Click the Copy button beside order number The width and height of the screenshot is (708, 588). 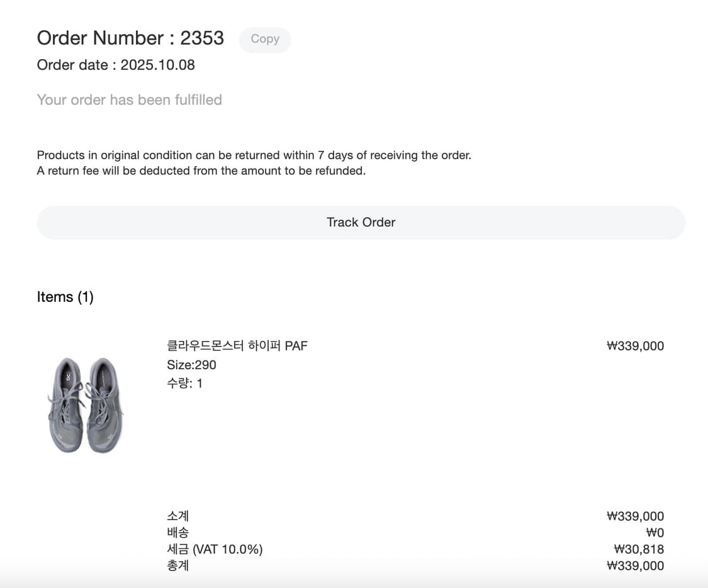click(264, 39)
